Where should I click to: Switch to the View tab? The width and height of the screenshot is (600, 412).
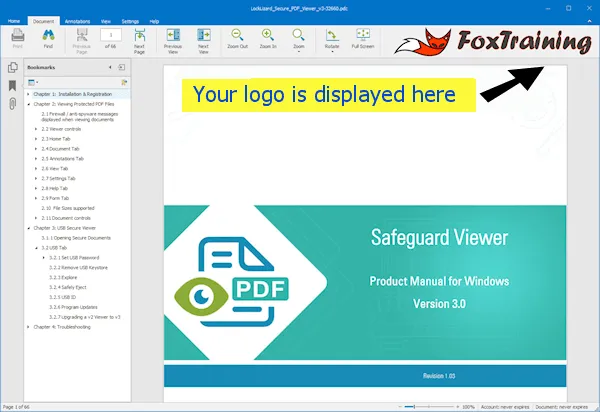[x=106, y=21]
